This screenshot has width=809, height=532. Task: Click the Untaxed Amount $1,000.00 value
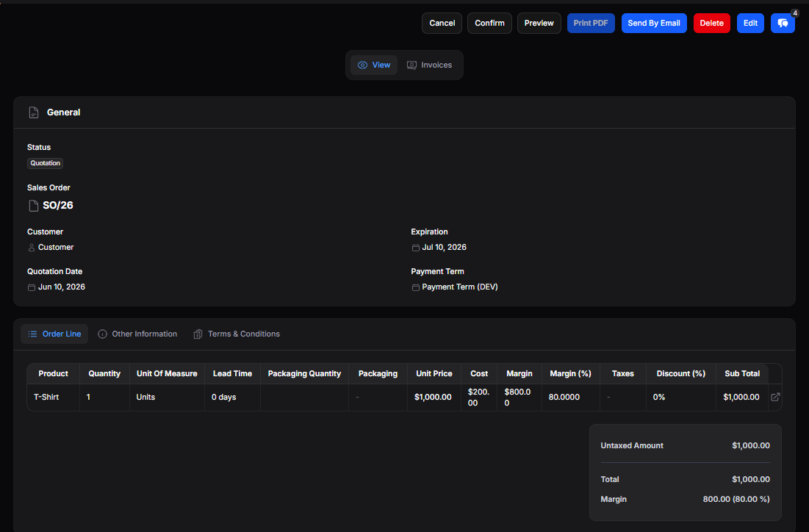(751, 445)
